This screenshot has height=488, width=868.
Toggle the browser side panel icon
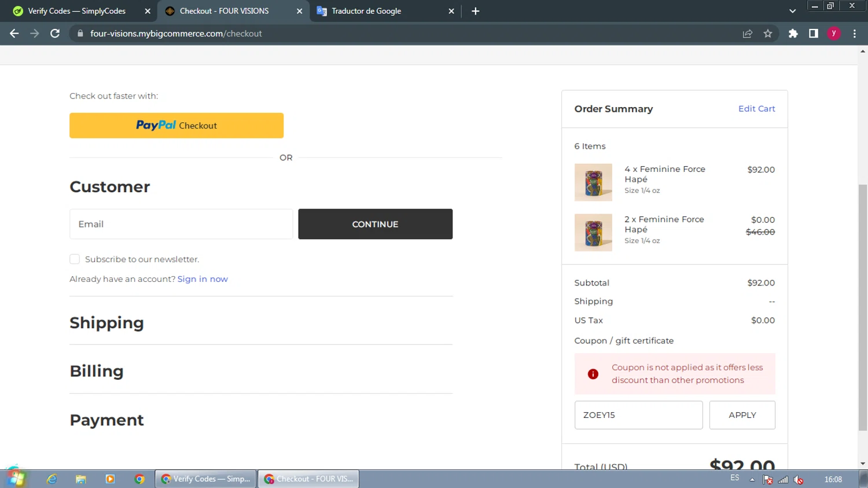[814, 34]
